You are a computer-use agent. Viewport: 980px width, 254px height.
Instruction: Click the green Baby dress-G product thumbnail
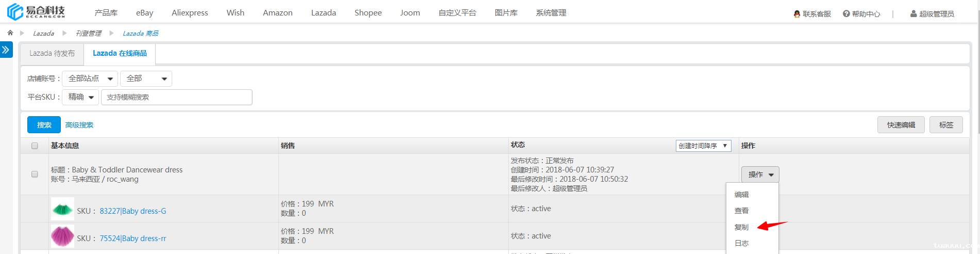click(x=62, y=209)
